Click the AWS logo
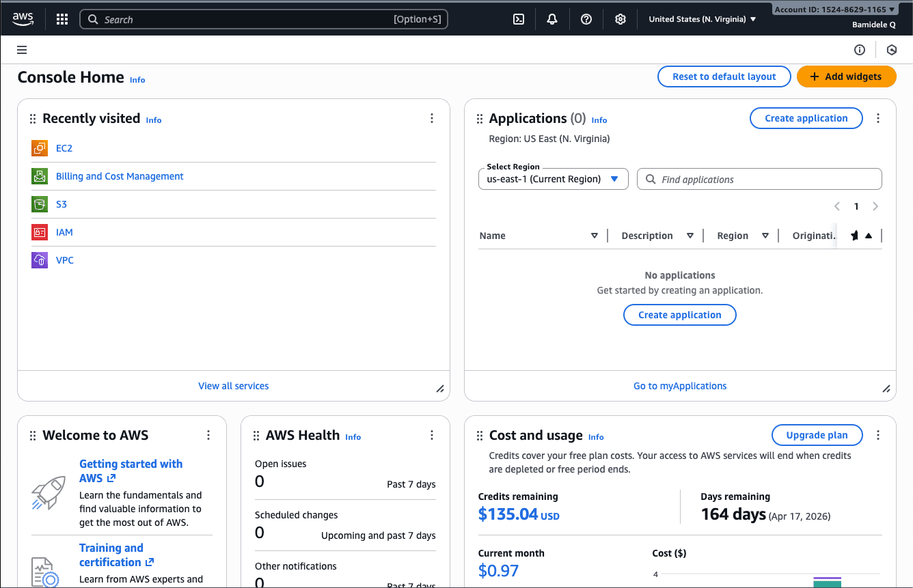Viewport: 913px width, 588px height. tap(23, 19)
